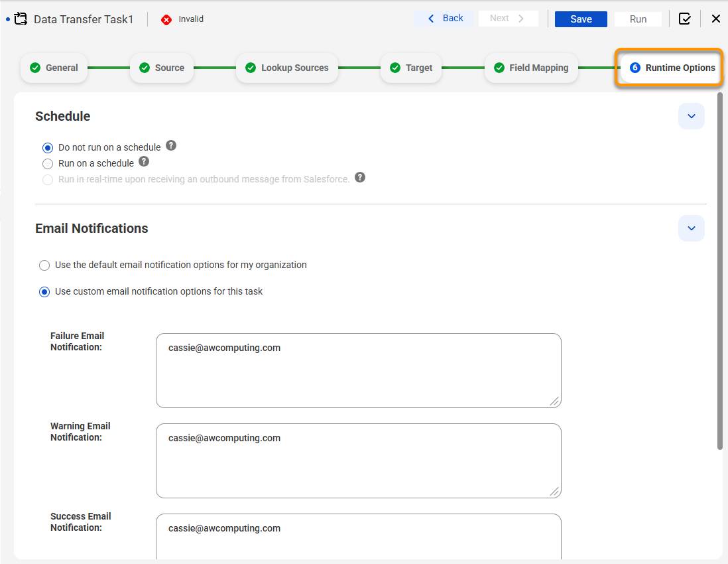Click the Success Email Notification text box

[359, 537]
